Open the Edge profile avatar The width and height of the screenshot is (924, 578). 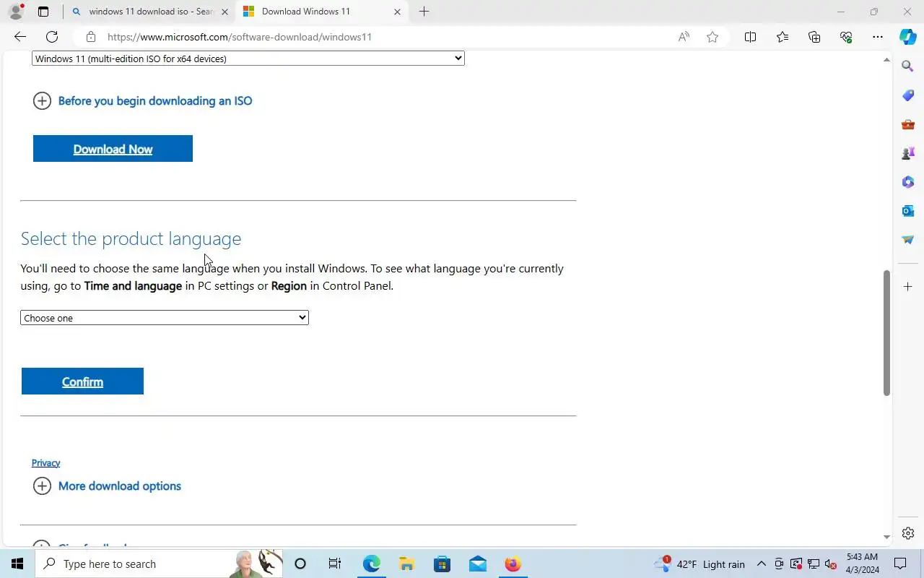coord(15,12)
